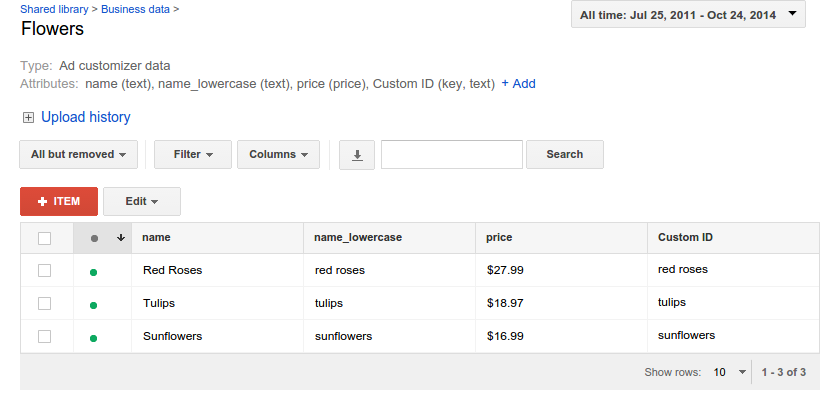Image resolution: width=840 pixels, height=420 pixels.
Task: Click green status dot for Sunflowers
Action: 94,338
